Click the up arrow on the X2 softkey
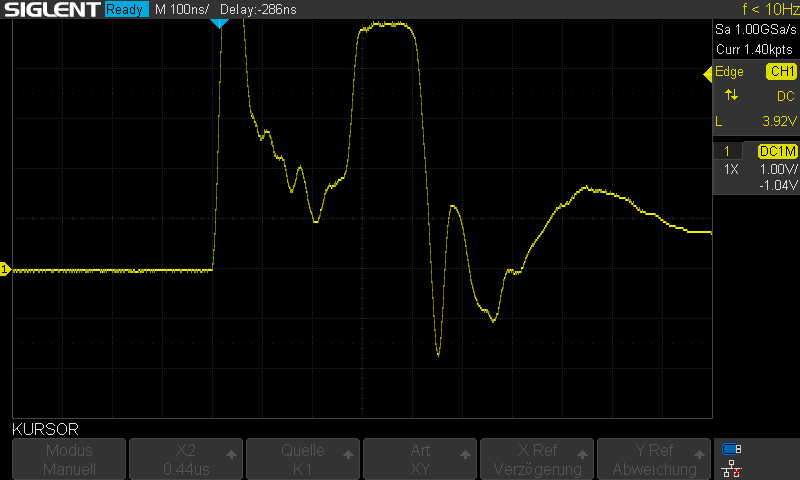Viewport: 800px width, 480px height. (231, 454)
